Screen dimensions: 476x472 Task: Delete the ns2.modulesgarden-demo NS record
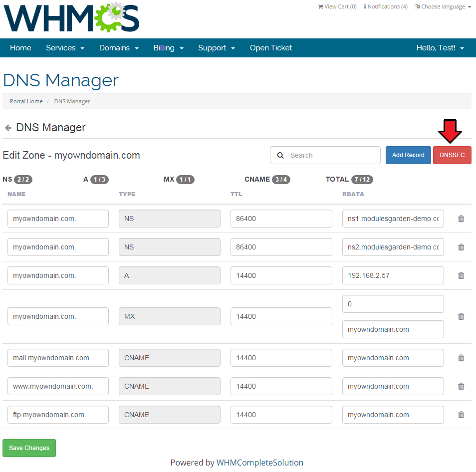click(x=461, y=247)
